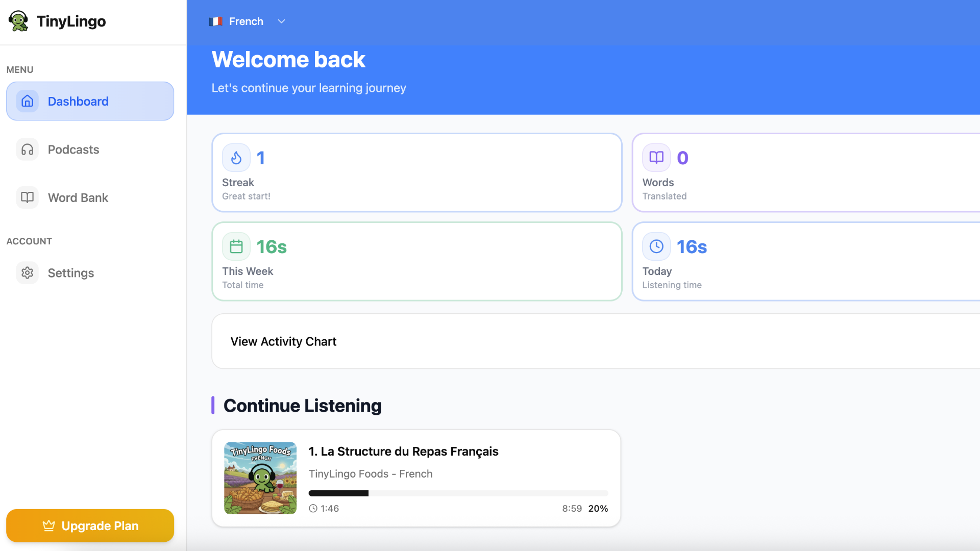Click the French flag icon
Viewport: 980px width, 551px height.
tap(216, 21)
